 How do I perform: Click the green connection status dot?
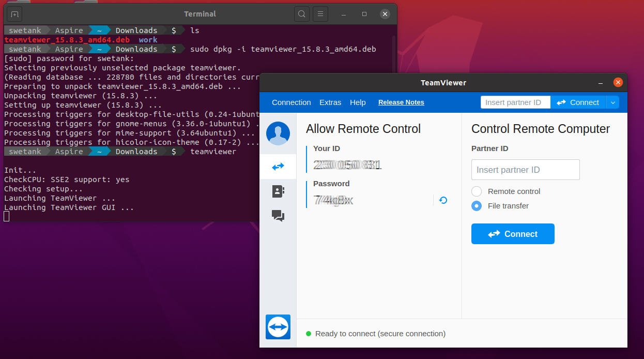click(x=309, y=334)
